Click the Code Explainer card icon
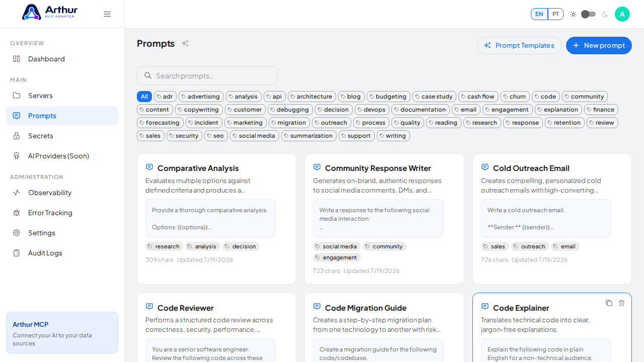Viewport: 644px width, 362px height. [485, 306]
